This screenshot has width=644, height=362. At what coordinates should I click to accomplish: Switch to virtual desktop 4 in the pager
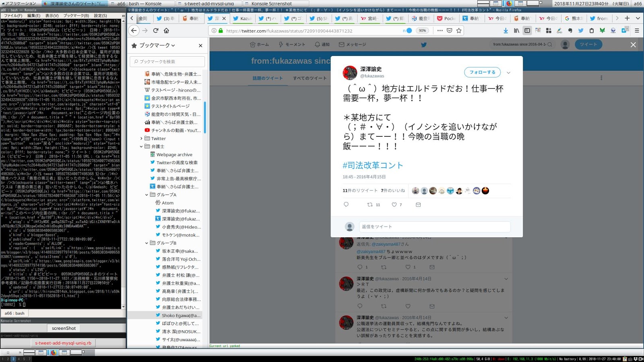(19, 359)
